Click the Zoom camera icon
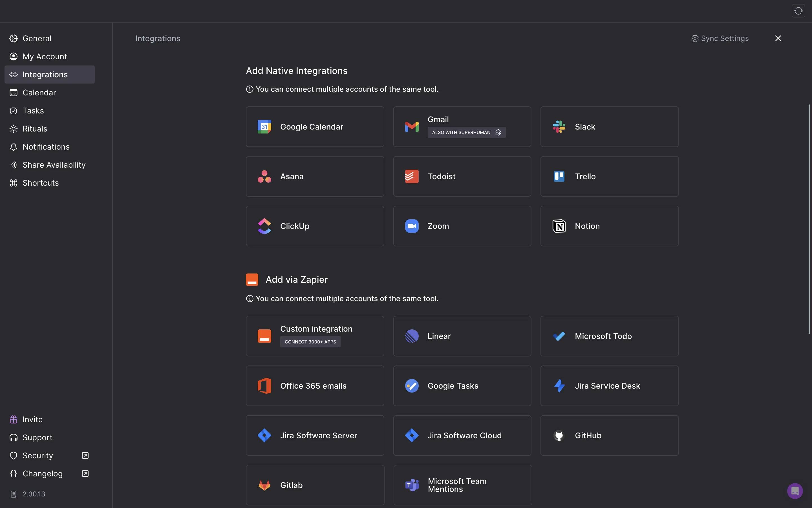Image resolution: width=812 pixels, height=508 pixels. coord(412,226)
